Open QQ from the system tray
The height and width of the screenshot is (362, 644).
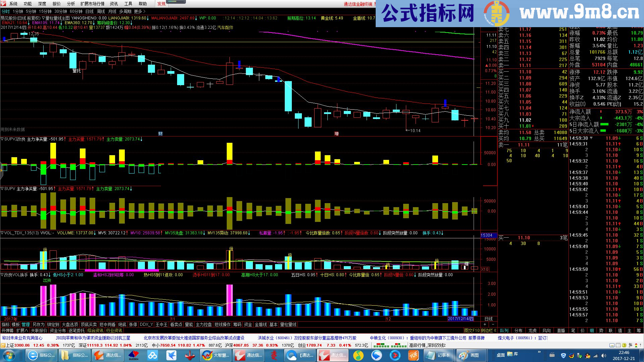click(x=587, y=356)
